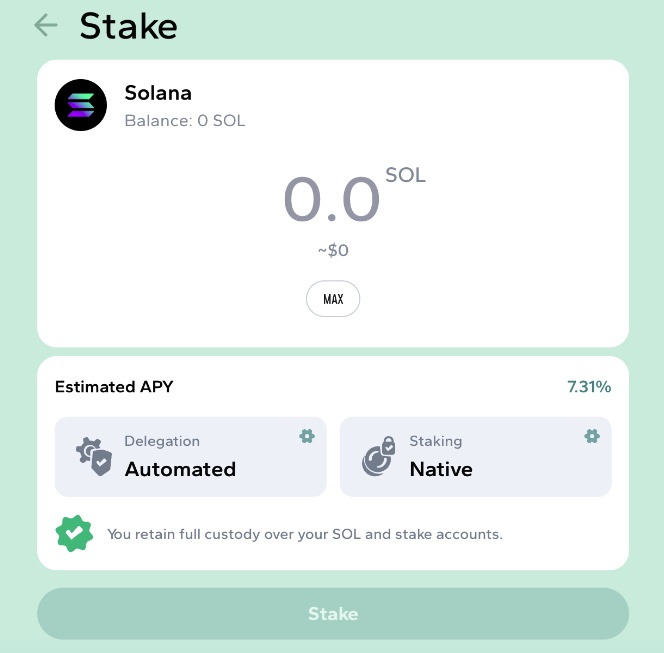Click the Solana token name
Screen dimensions: 664x653
click(x=158, y=93)
